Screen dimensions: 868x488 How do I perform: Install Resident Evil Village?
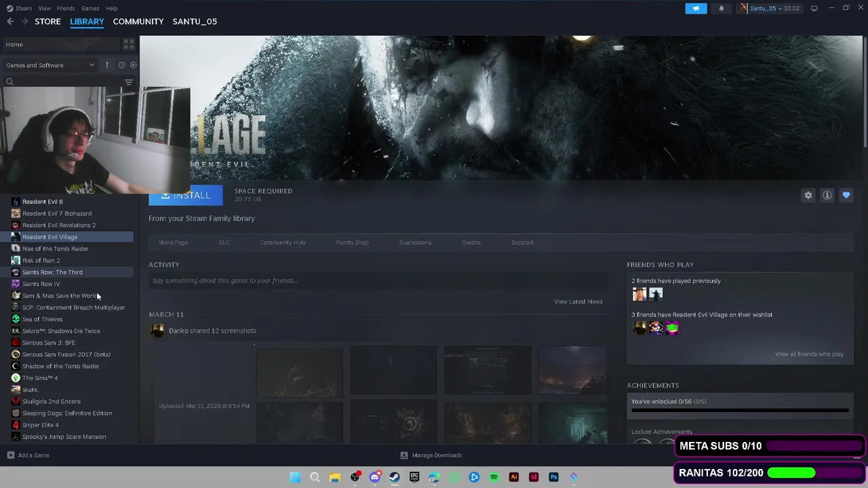coord(186,195)
